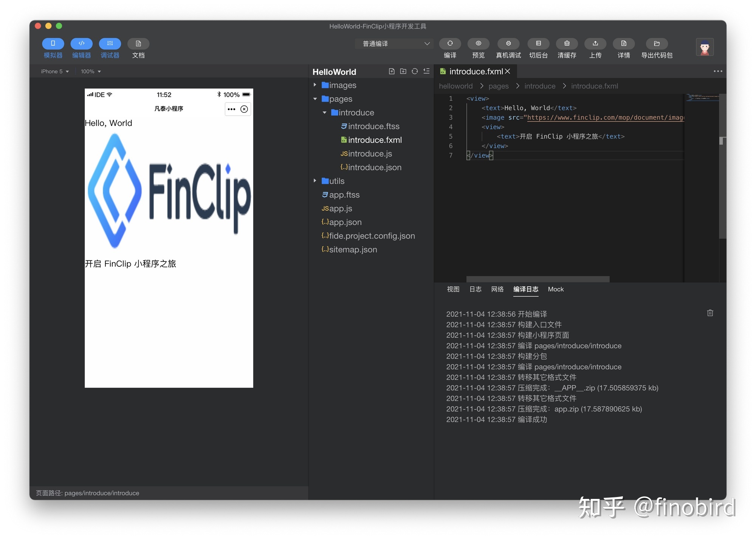
Task: Click the 编译 compile icon
Action: click(x=450, y=44)
